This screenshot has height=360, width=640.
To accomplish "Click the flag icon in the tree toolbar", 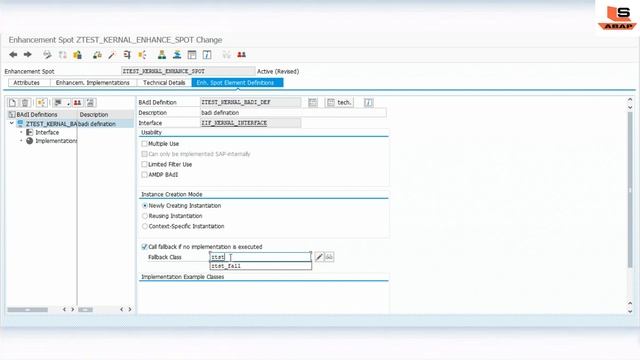I will click(x=58, y=103).
